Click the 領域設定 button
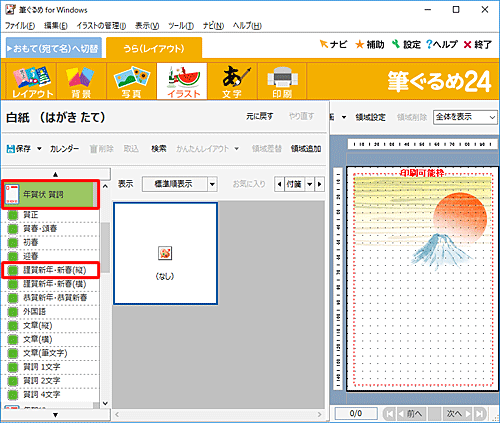 pos(370,117)
